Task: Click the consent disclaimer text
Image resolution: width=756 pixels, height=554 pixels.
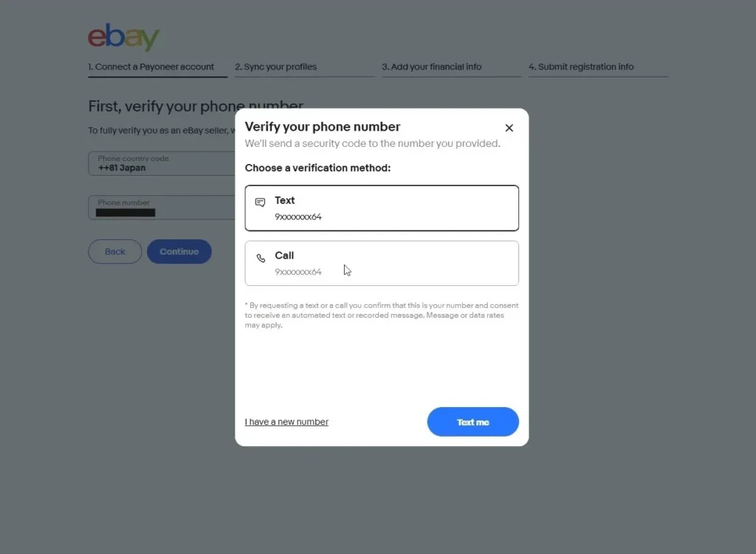Action: (382, 315)
